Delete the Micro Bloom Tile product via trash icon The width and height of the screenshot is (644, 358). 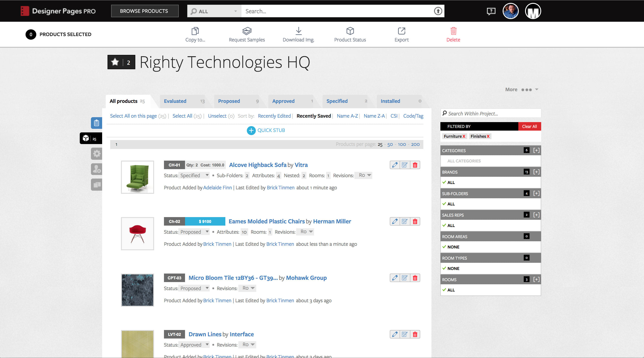tap(415, 278)
